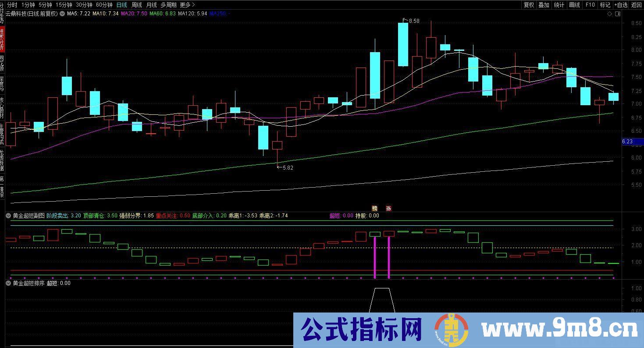This screenshot has width=644, height=348.
Task: Click the MA60: 6.83 indicator label
Action: coord(163,14)
